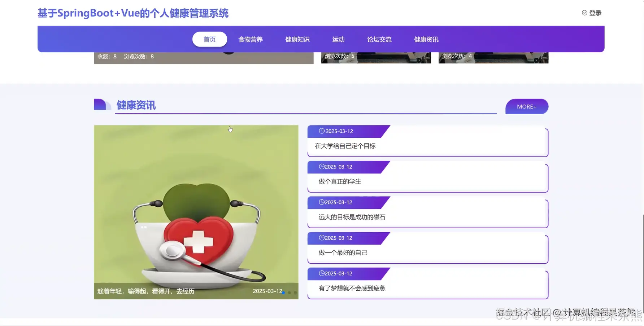Switch to the 食物营养 tab
This screenshot has height=326, width=644.
coord(251,39)
